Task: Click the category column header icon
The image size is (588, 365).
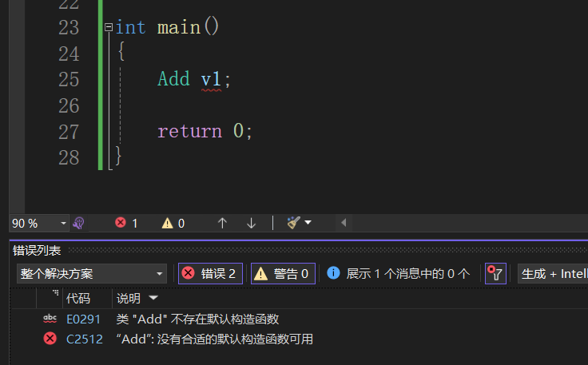Action: pyautogui.click(x=55, y=292)
